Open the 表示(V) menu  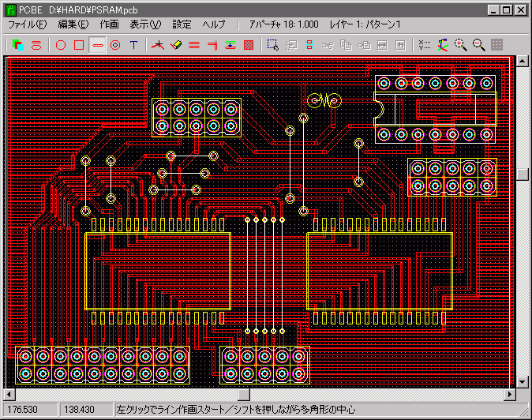pyautogui.click(x=145, y=24)
